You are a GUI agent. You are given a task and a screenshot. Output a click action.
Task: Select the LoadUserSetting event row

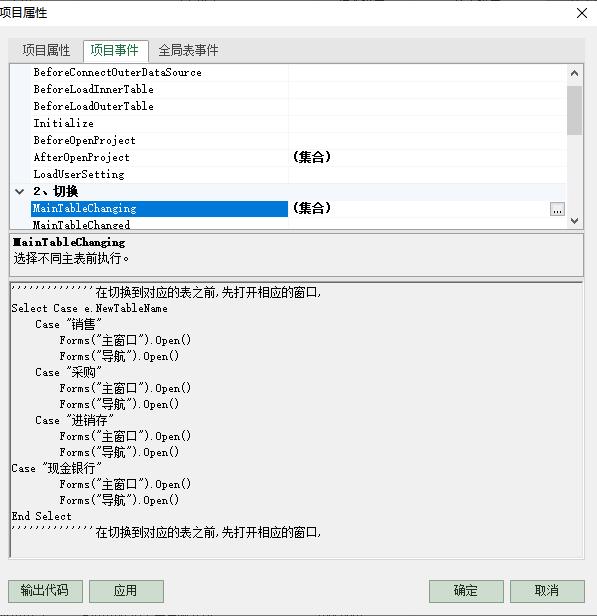(x=288, y=174)
